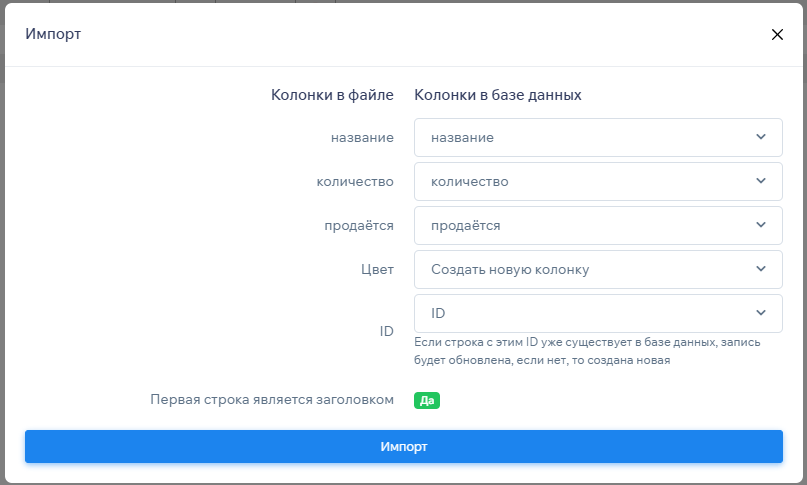The height and width of the screenshot is (485, 807).
Task: Click the Импорт dialog title
Action: (x=53, y=34)
